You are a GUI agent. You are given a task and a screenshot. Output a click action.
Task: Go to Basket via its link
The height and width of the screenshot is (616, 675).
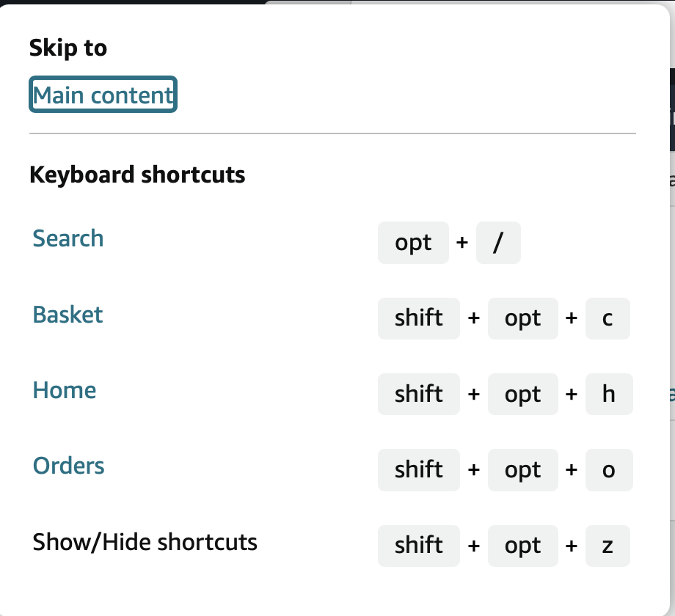tap(67, 315)
